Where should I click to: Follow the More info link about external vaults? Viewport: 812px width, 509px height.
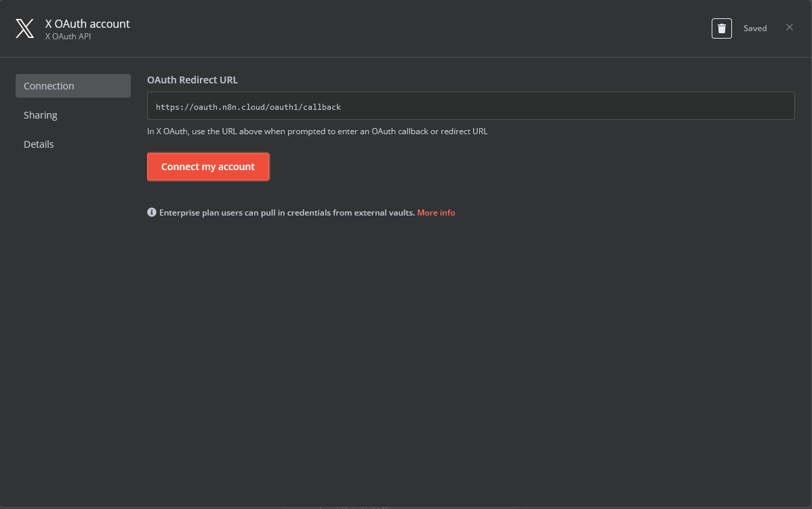(436, 212)
